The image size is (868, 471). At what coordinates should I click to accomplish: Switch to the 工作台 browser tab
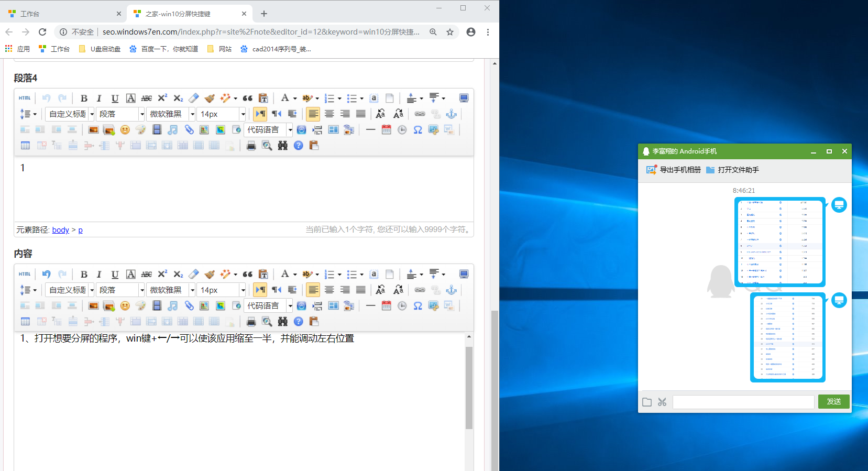click(x=63, y=14)
